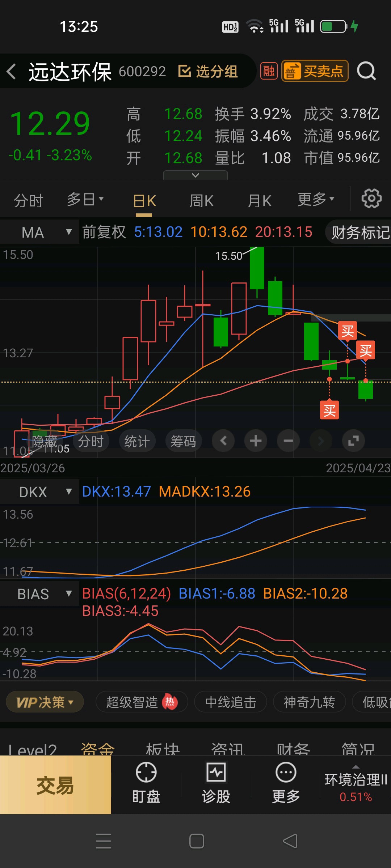The height and width of the screenshot is (868, 391).
Task: Go back using the left arrow
Action: [12, 71]
